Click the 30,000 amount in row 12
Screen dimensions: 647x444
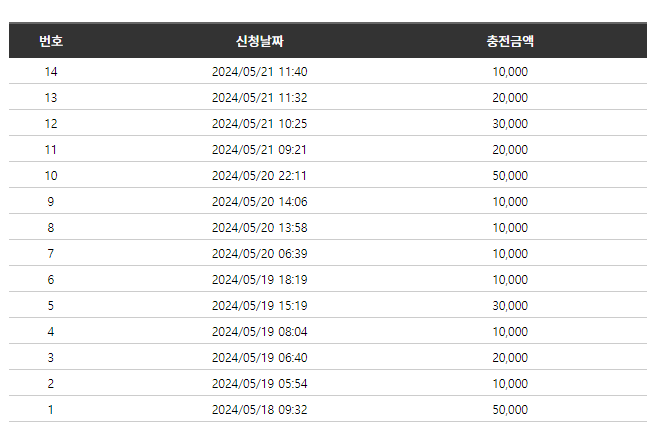coord(510,124)
